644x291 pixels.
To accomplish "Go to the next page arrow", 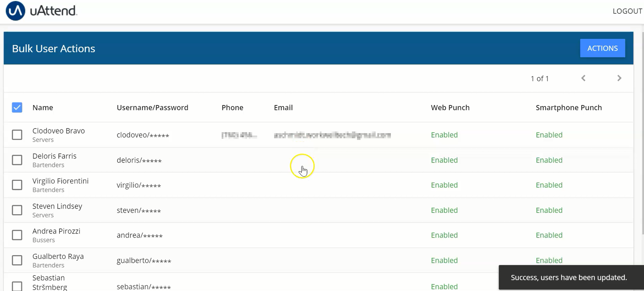I will [619, 78].
